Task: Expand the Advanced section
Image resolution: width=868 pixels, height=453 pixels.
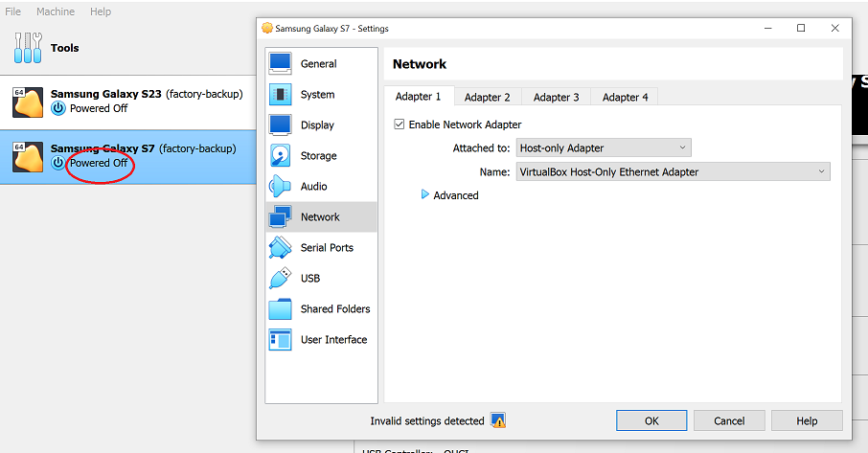Action: (425, 194)
